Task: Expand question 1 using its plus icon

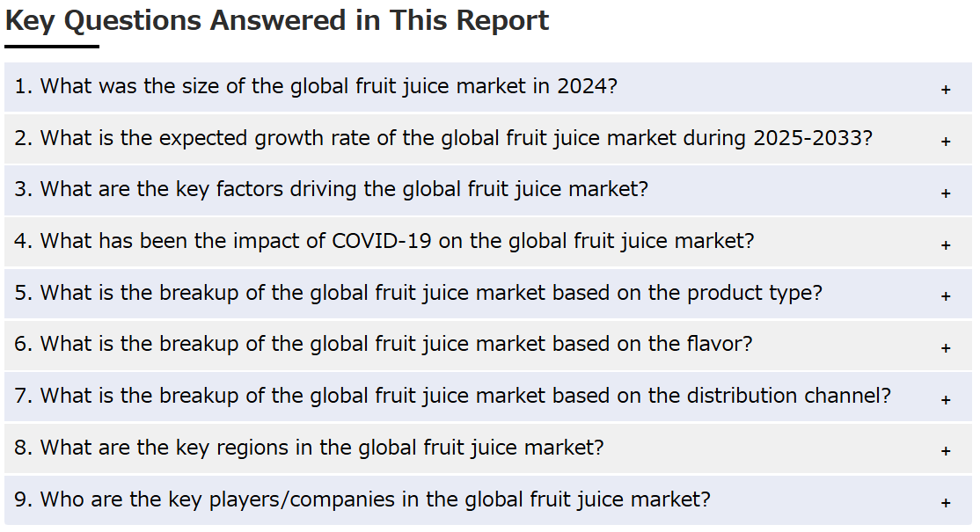Action: pos(946,90)
